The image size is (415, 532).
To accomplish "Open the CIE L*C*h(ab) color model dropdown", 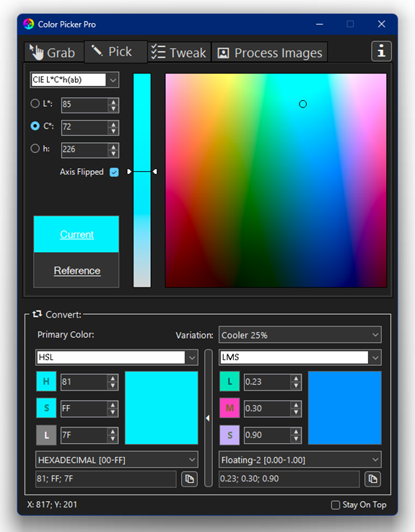I will tap(74, 80).
